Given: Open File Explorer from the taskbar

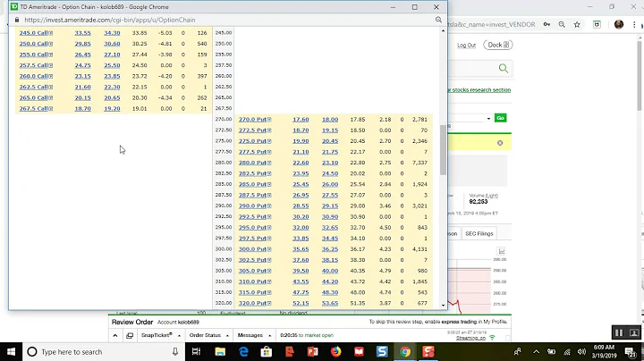Looking at the screenshot, I should [x=220, y=351].
